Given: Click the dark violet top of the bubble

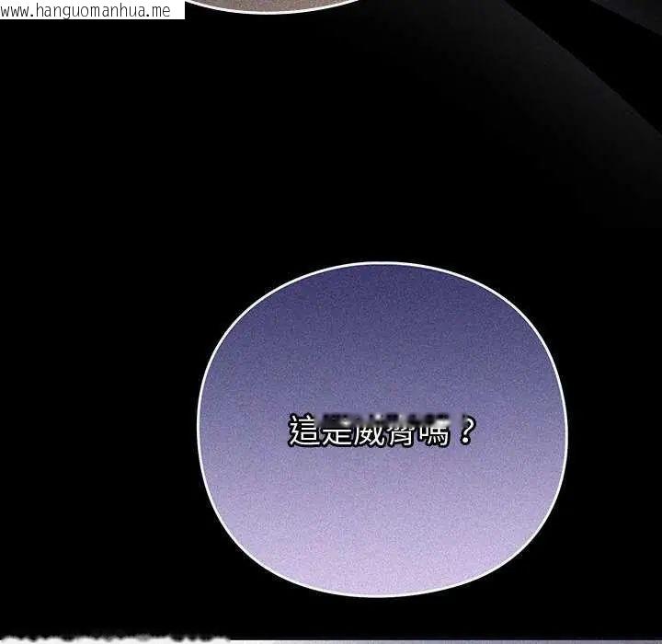Looking at the screenshot, I should (x=382, y=305).
